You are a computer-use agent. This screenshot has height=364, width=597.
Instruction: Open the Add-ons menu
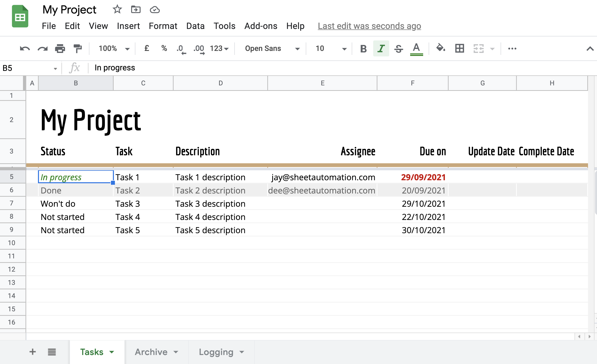[261, 26]
